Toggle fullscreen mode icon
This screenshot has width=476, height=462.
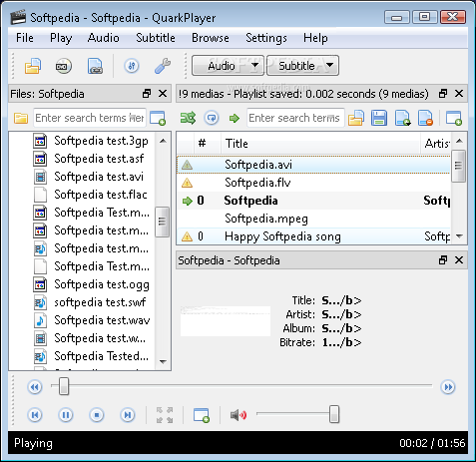click(165, 415)
